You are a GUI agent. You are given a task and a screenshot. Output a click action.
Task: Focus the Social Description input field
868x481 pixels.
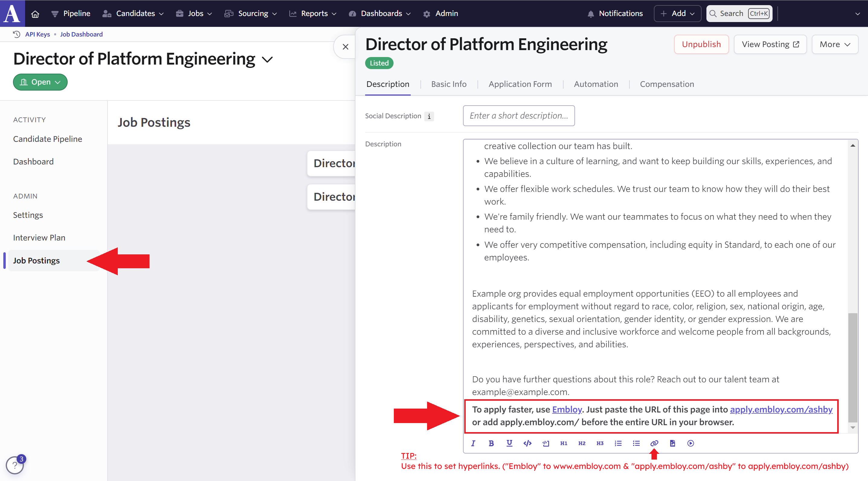click(519, 116)
